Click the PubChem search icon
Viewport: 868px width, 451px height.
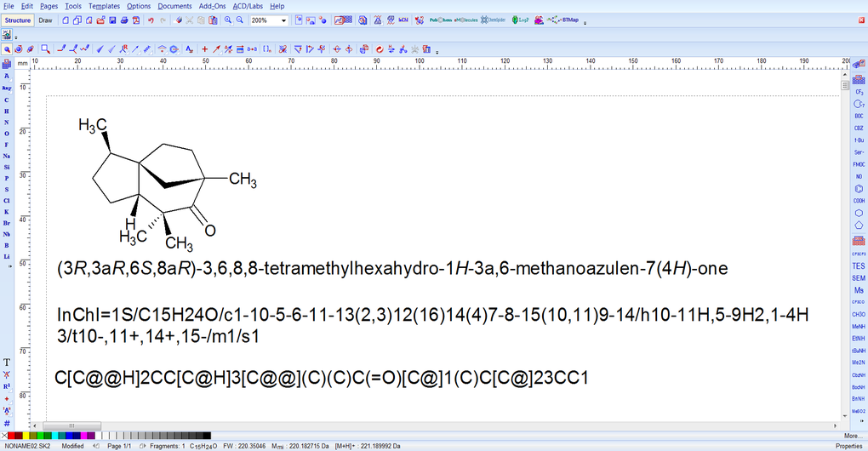441,20
